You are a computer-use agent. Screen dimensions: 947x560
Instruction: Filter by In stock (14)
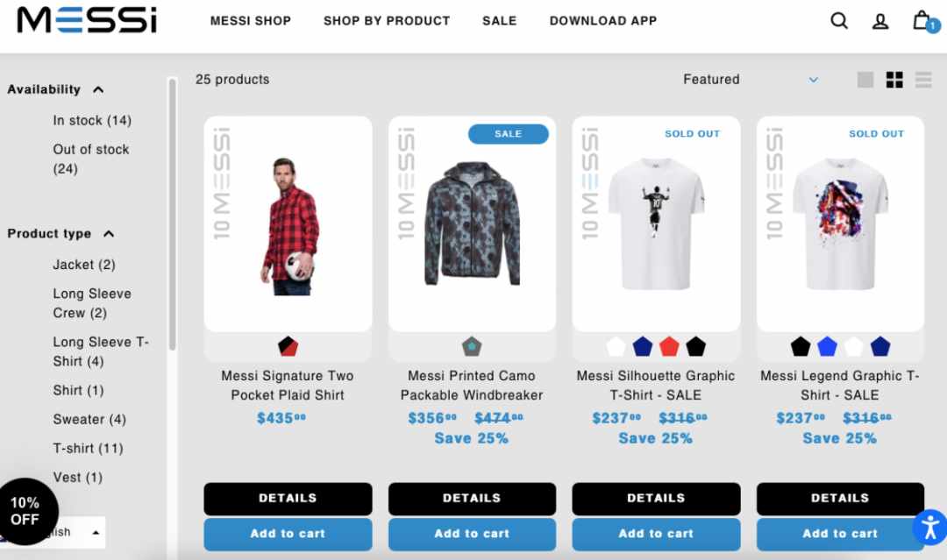(x=92, y=121)
